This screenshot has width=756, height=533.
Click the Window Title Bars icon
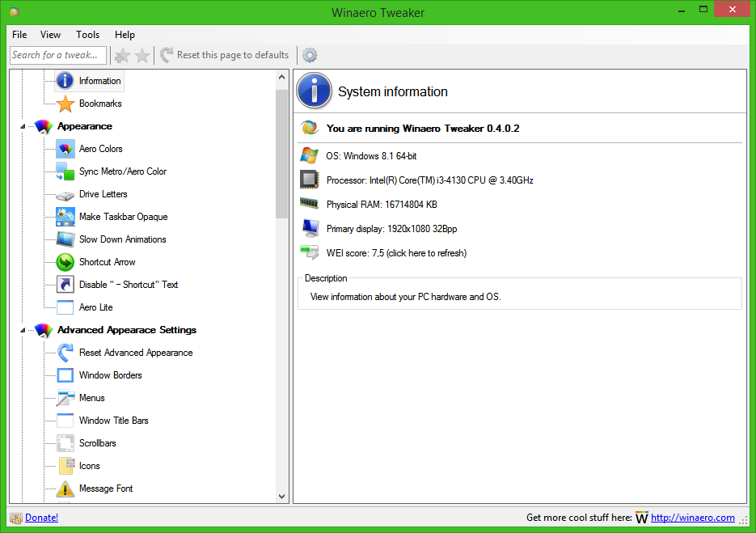click(x=65, y=421)
